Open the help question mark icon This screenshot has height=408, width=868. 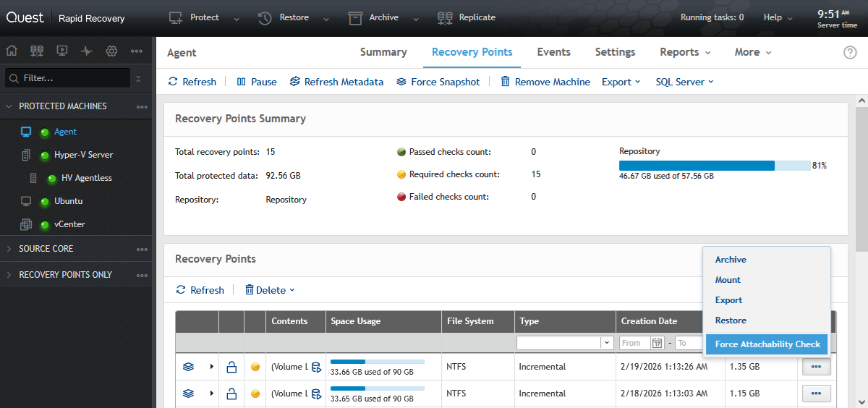850,52
